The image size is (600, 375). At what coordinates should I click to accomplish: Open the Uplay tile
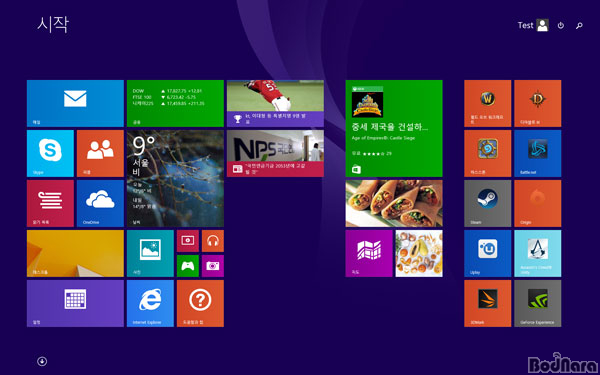coord(488,253)
